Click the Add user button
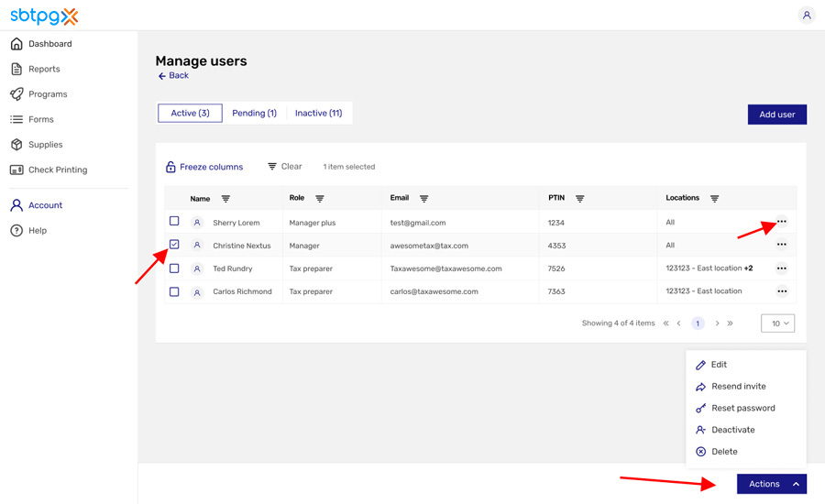Viewport: 825px width, 504px height. point(776,115)
